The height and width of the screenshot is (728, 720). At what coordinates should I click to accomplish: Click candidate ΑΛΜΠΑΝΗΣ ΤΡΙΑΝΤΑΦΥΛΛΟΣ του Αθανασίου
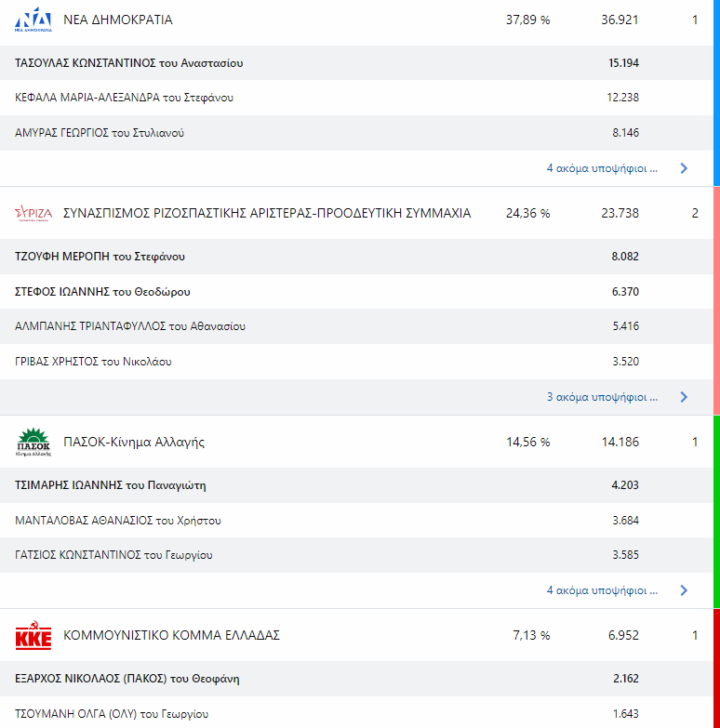tap(130, 326)
